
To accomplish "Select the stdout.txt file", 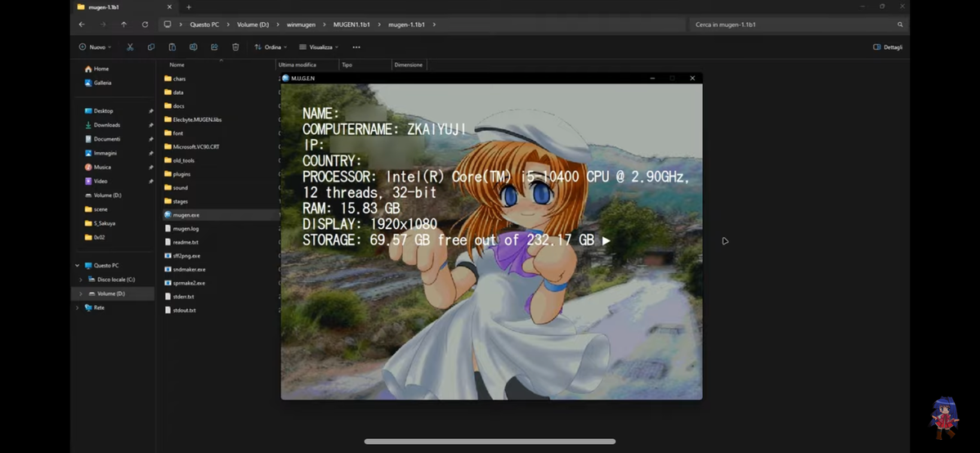I will (180, 311).
